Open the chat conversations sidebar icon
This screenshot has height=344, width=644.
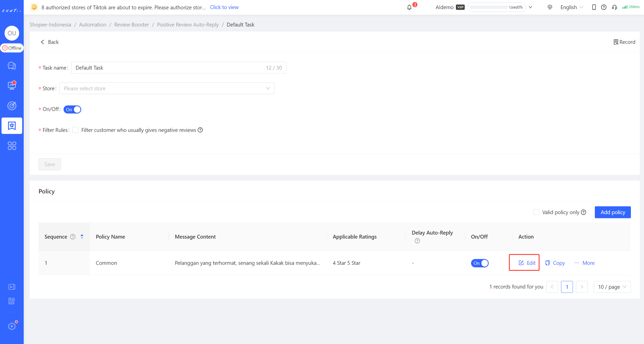tap(12, 66)
